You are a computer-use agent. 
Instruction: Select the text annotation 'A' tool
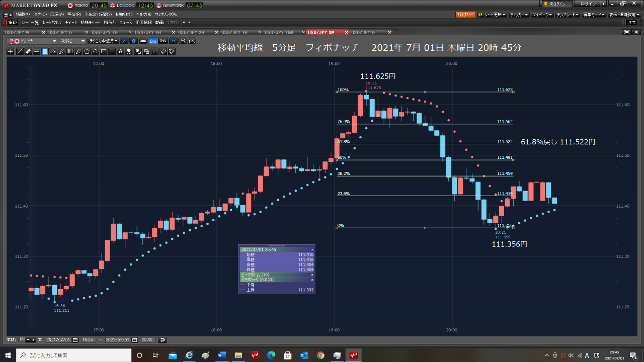tap(121, 51)
